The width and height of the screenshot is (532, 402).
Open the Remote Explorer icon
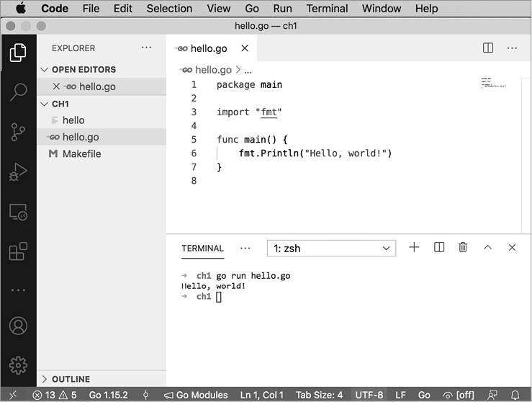point(18,212)
